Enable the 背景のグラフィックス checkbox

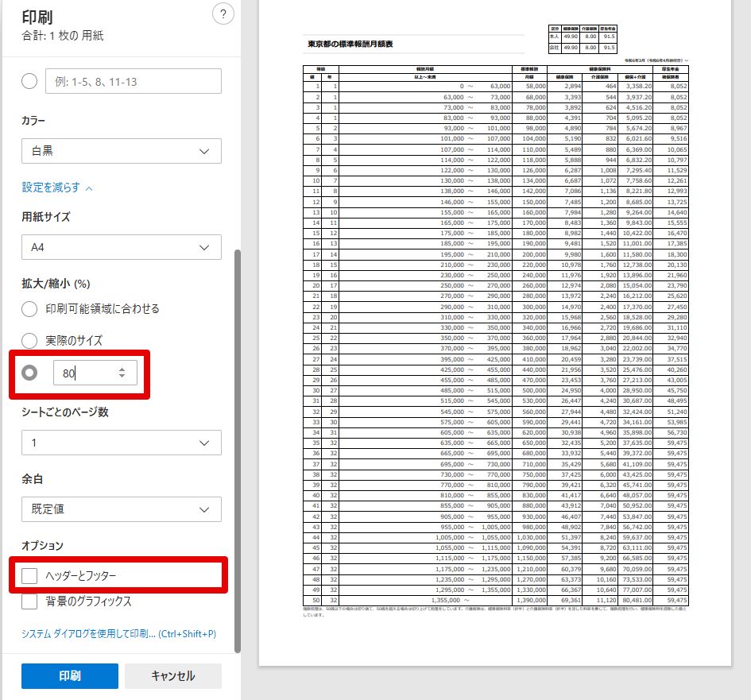coord(29,601)
